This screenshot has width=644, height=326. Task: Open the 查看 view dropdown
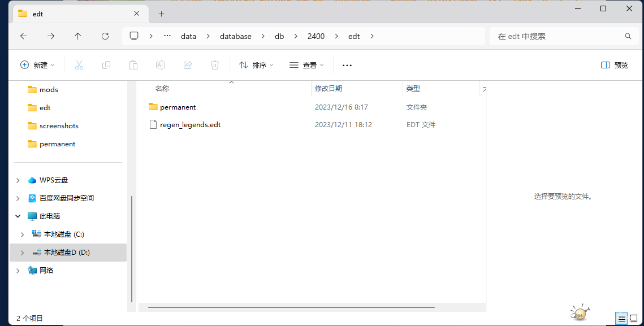point(306,65)
